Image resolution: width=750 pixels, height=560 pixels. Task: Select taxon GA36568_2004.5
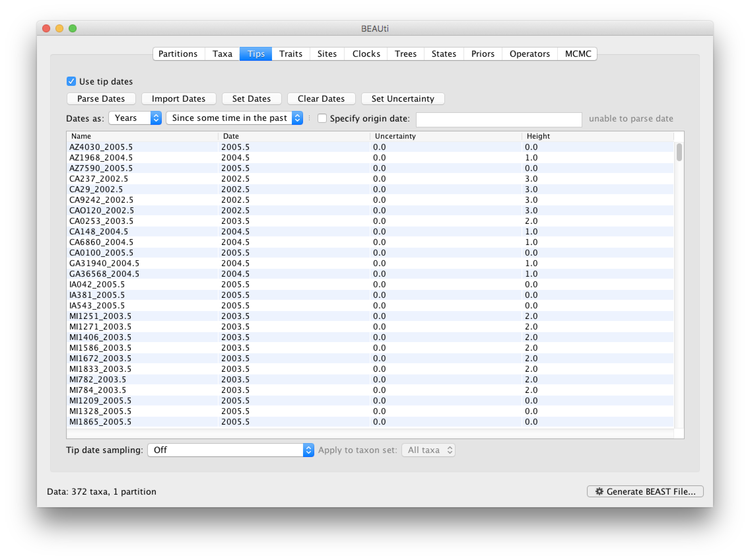(104, 274)
